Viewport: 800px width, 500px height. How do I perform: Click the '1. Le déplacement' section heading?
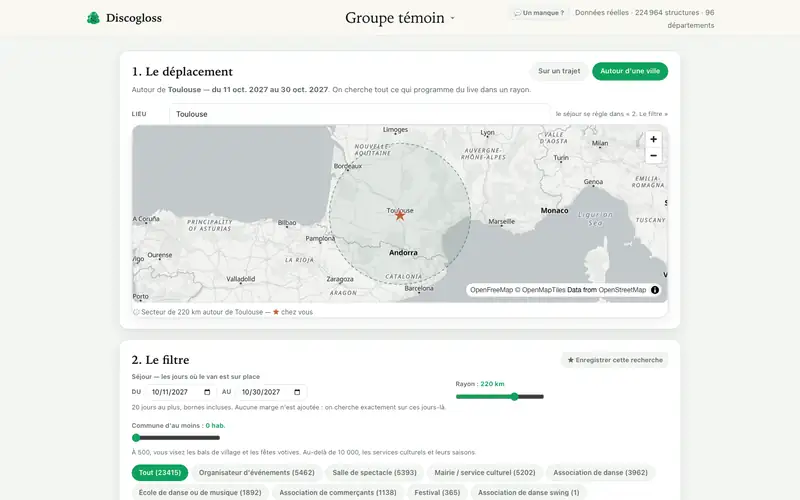coord(182,71)
